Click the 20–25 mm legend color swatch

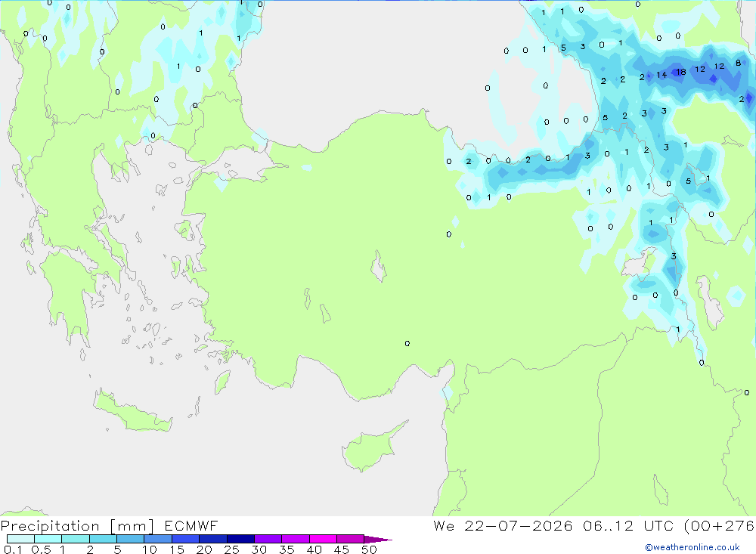click(213, 539)
